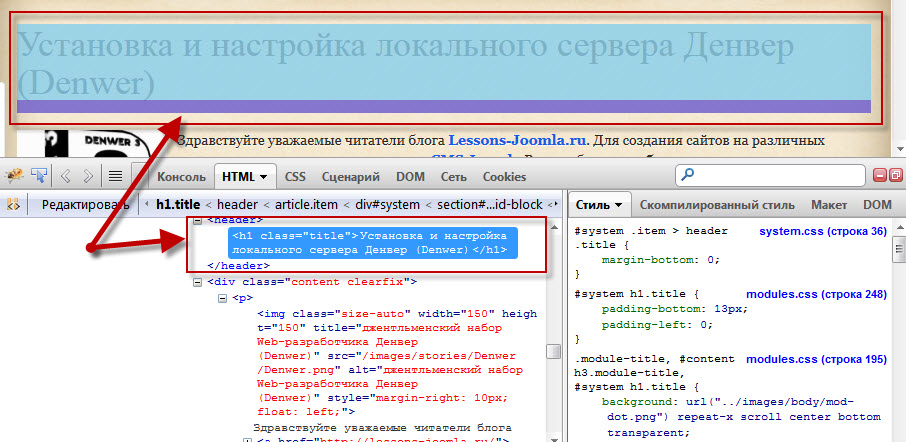Click the breadcrumb scroll-right arrow after section#...id-block
The height and width of the screenshot is (442, 906).
556,205
